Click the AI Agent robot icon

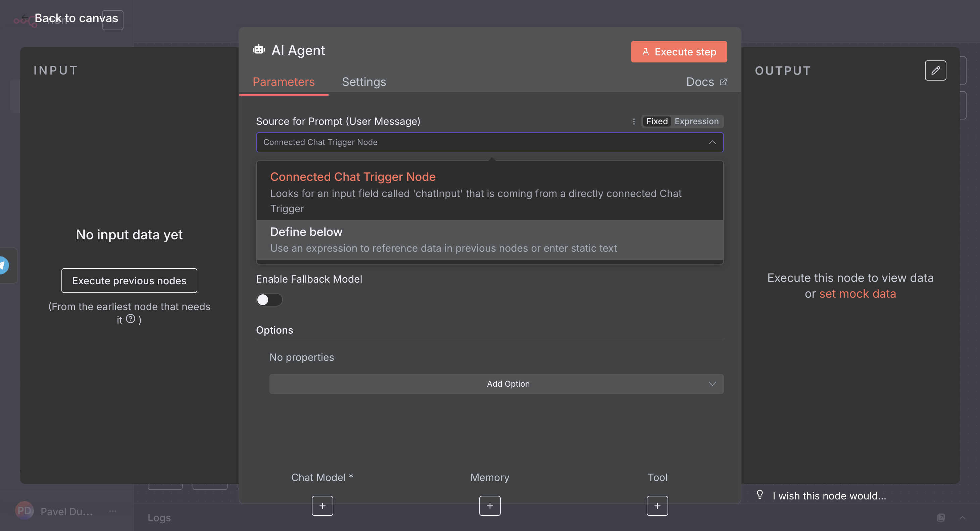pyautogui.click(x=259, y=50)
